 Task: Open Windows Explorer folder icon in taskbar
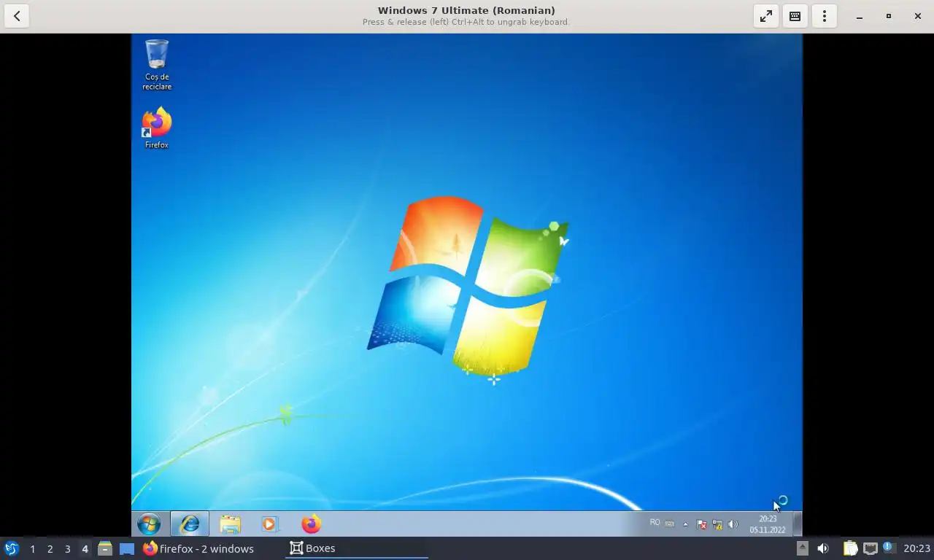[x=230, y=524]
